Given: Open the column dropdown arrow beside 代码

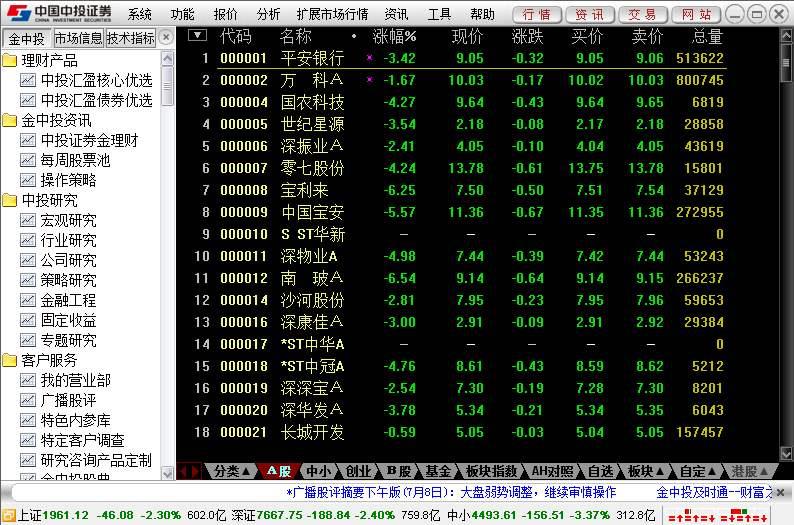Looking at the screenshot, I should [197, 35].
